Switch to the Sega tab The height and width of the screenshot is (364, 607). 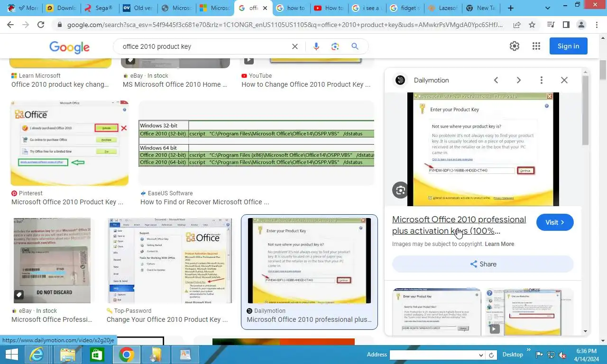tap(98, 8)
